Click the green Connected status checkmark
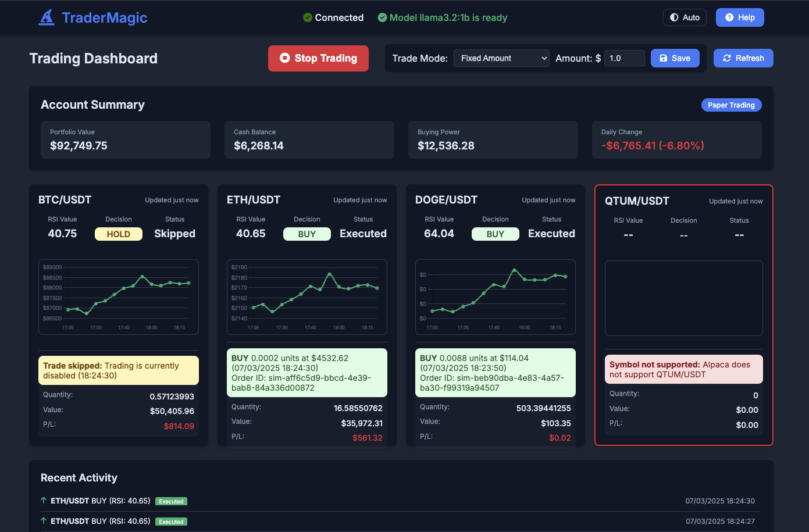Viewport: 809px width, 532px height. pos(307,17)
